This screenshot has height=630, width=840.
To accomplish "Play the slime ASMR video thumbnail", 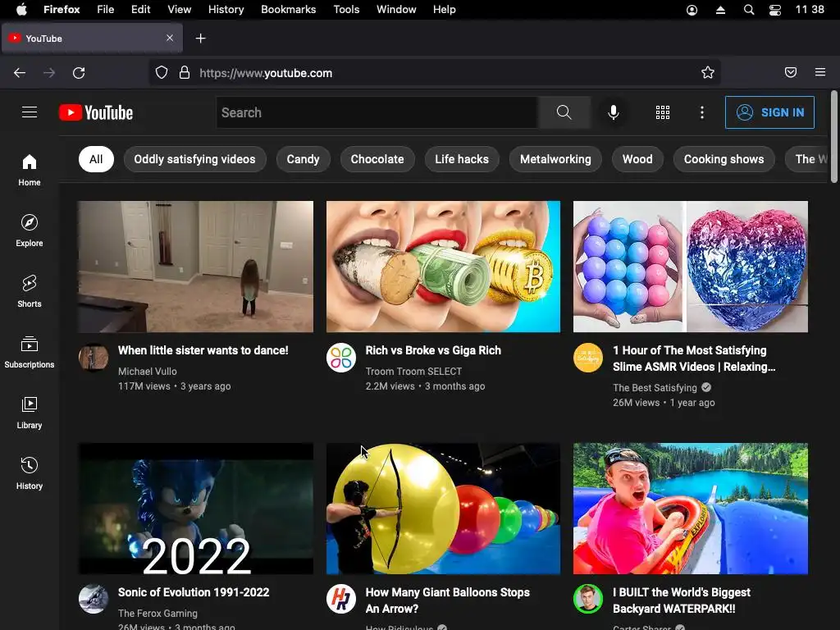I will click(691, 267).
